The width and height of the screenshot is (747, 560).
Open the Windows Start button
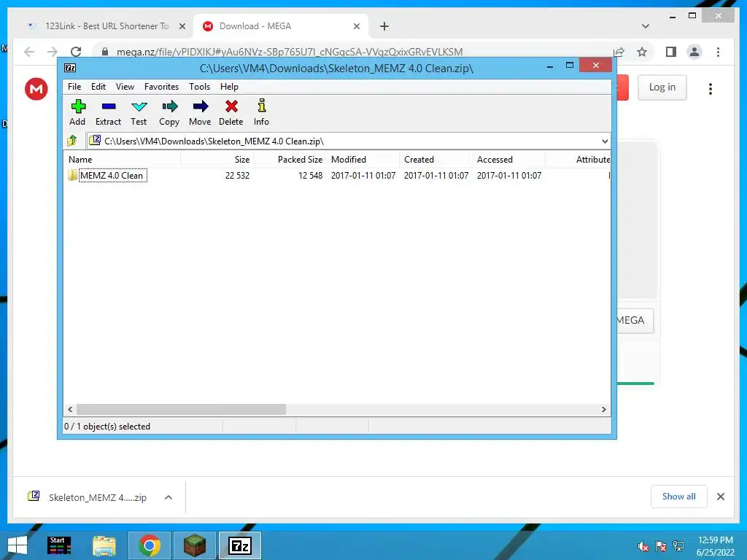[x=18, y=545]
